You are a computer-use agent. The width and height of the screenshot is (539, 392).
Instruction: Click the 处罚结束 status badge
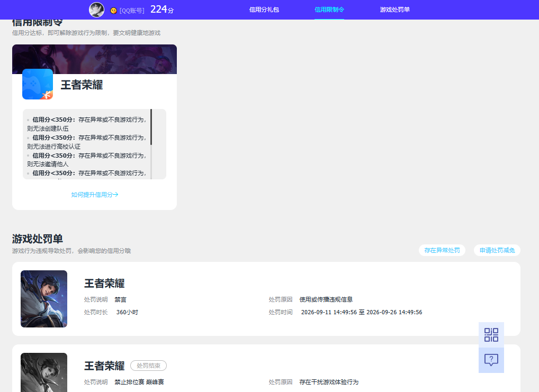[148, 366]
